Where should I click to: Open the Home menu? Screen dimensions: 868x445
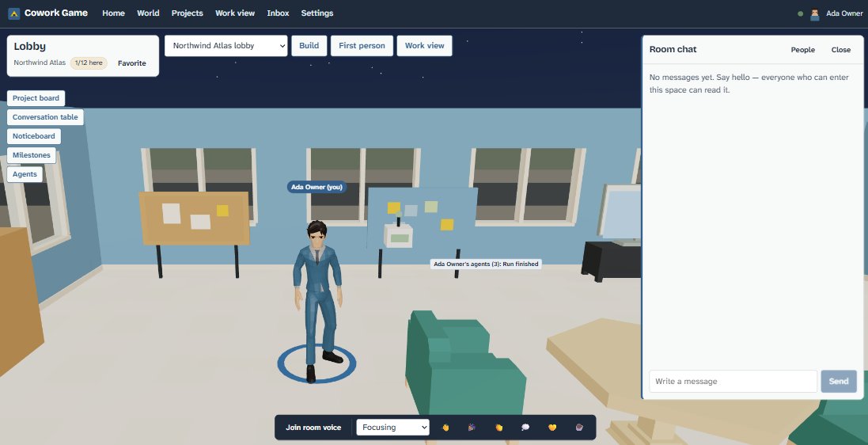tap(113, 13)
